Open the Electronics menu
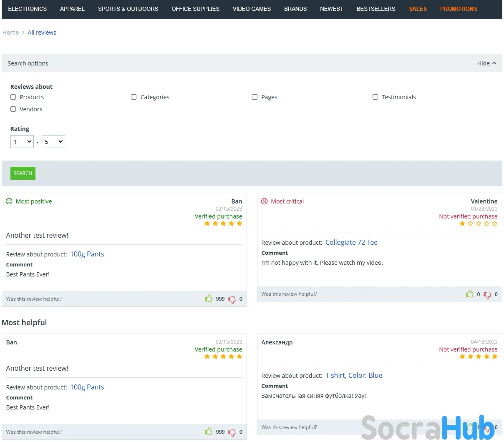This screenshot has height=442, width=504. tap(28, 9)
